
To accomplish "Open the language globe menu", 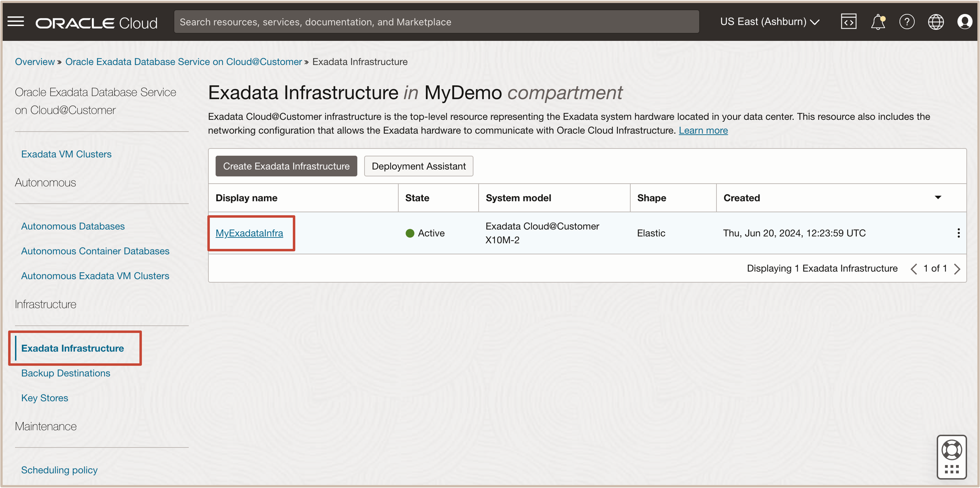I will click(x=935, y=22).
